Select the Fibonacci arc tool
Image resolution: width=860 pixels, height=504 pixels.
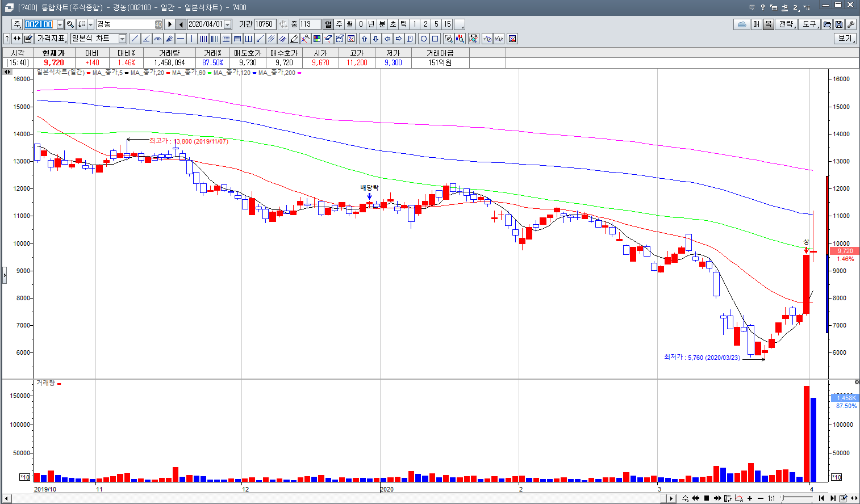coord(158,39)
